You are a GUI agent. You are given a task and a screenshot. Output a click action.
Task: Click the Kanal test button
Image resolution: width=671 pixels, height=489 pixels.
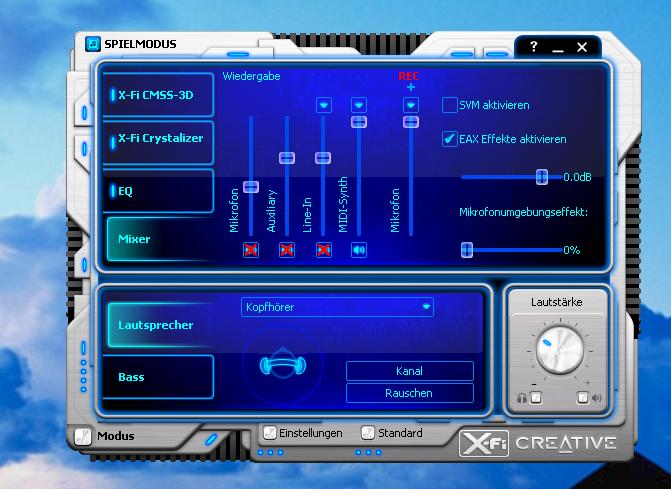tap(410, 371)
